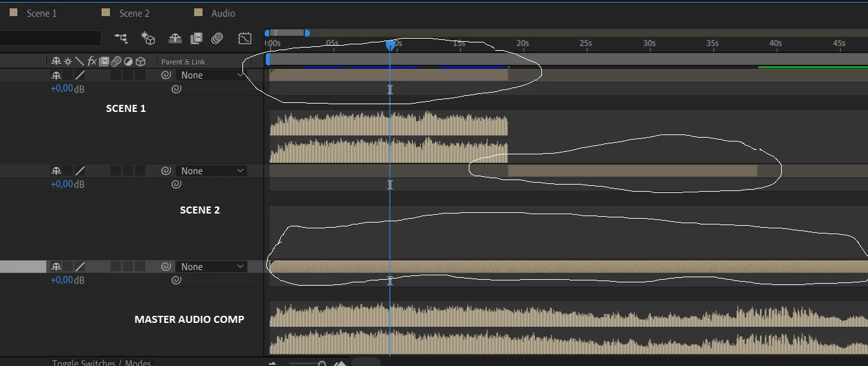868x366 pixels.
Task: Click the Quality column header icon
Action: (79, 61)
